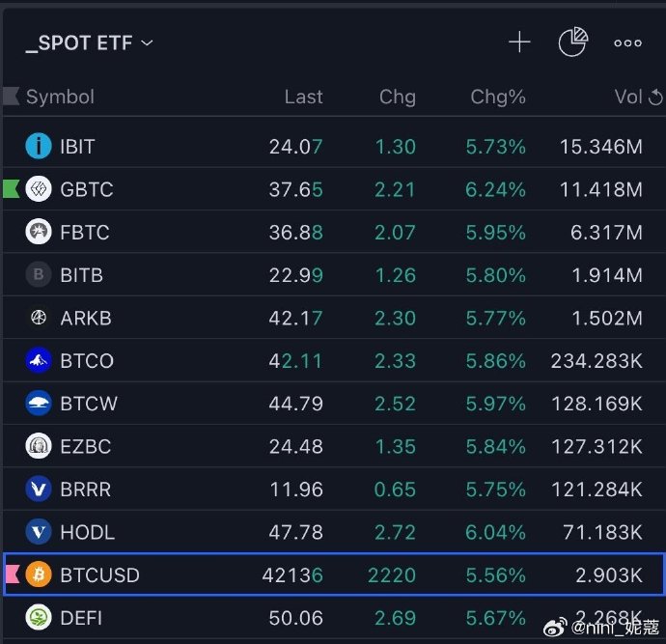Select the IBIT symbol name
This screenshot has width=666, height=644.
(x=77, y=147)
